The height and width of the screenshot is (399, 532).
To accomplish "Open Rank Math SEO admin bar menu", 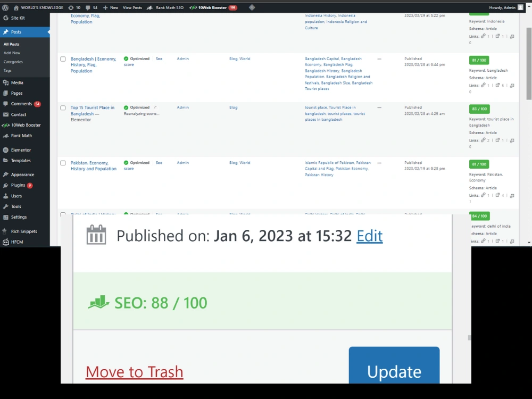I will [x=165, y=7].
